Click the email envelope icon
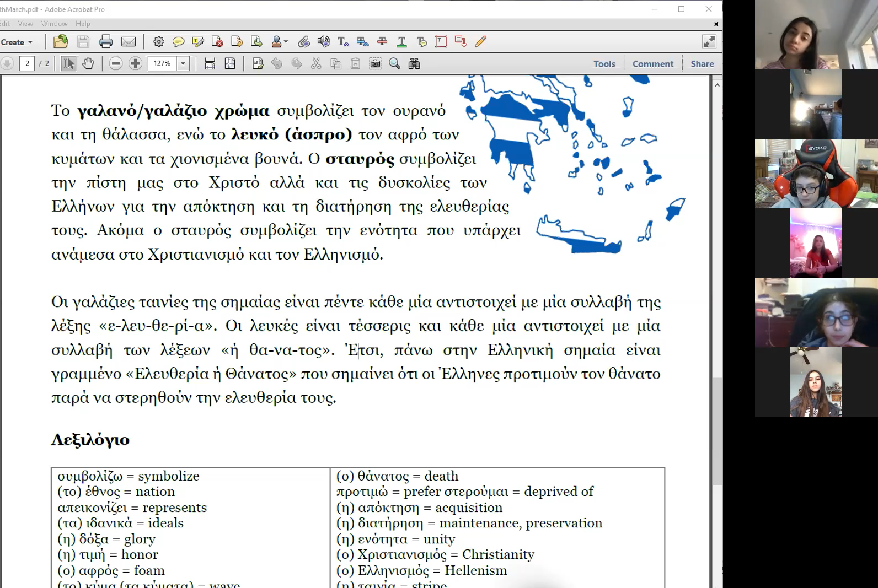 tap(129, 42)
